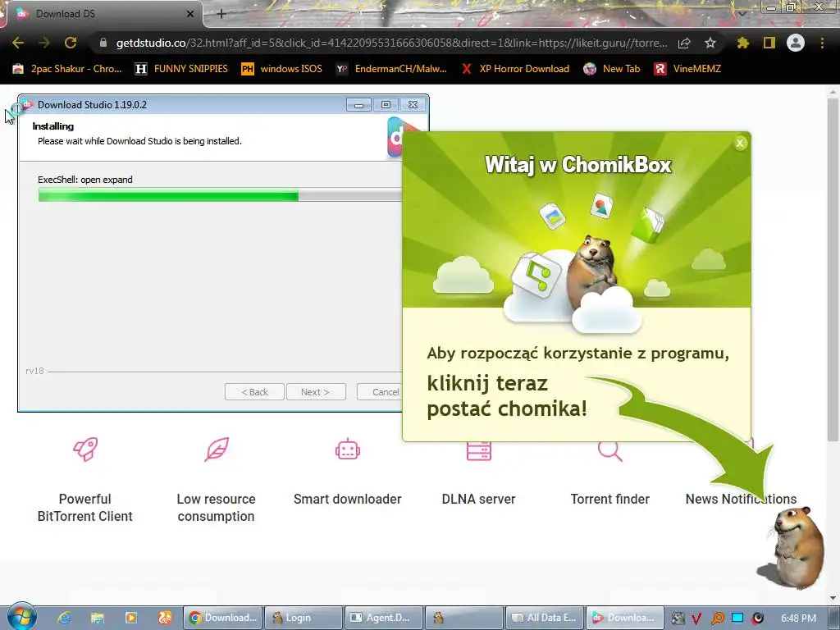Click the 'Smart downloader' label
The height and width of the screenshot is (630, 840).
click(347, 499)
